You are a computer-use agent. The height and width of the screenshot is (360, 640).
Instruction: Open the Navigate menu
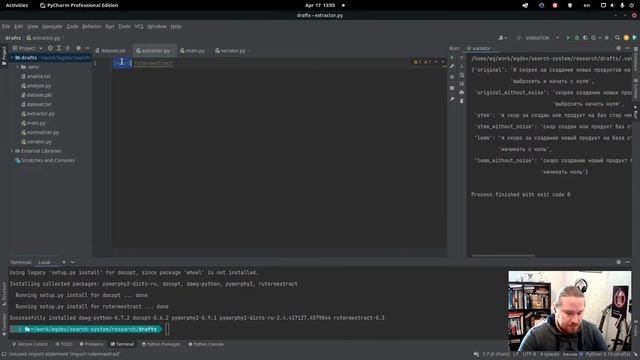click(52, 27)
